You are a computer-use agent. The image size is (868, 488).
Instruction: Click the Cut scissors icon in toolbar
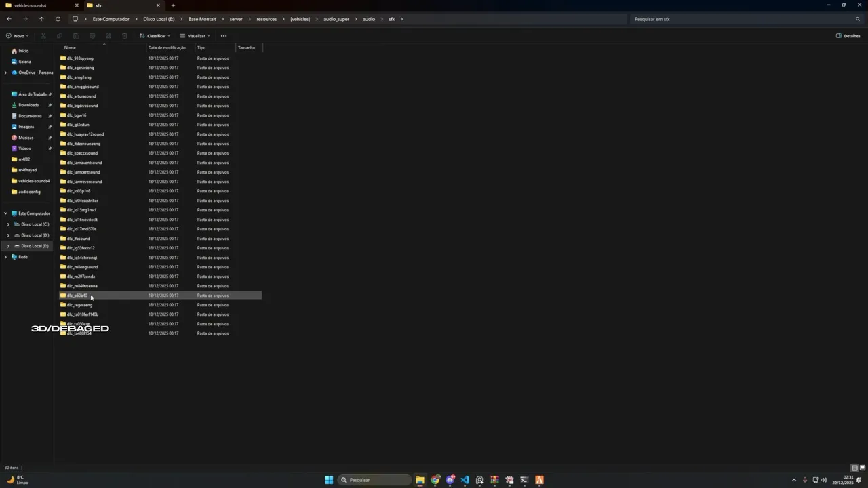coord(43,36)
